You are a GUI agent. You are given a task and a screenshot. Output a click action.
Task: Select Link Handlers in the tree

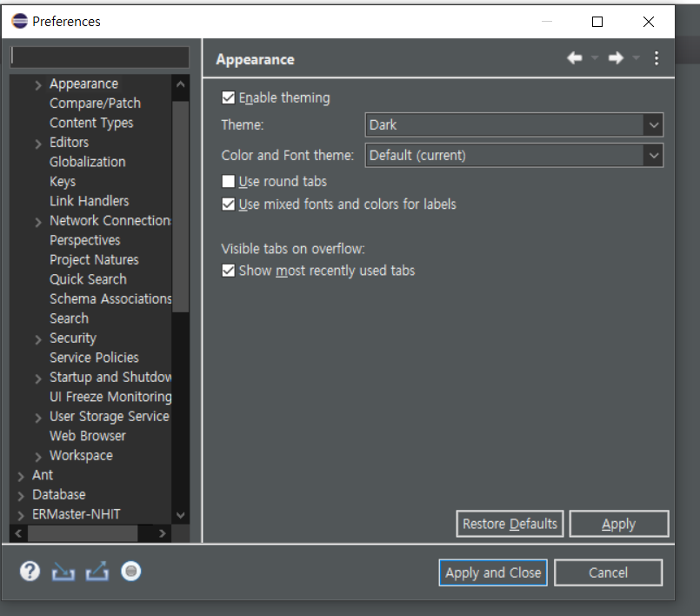[90, 201]
